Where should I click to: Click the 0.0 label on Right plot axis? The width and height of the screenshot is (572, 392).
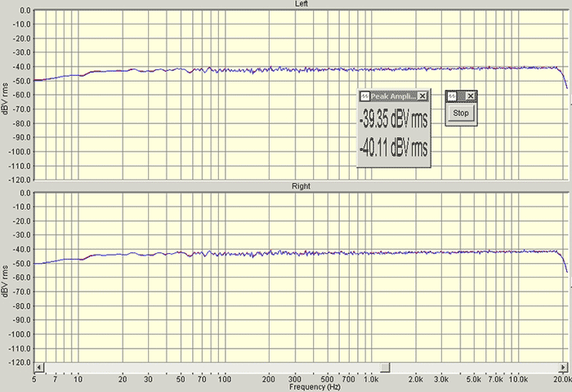[x=25, y=193]
